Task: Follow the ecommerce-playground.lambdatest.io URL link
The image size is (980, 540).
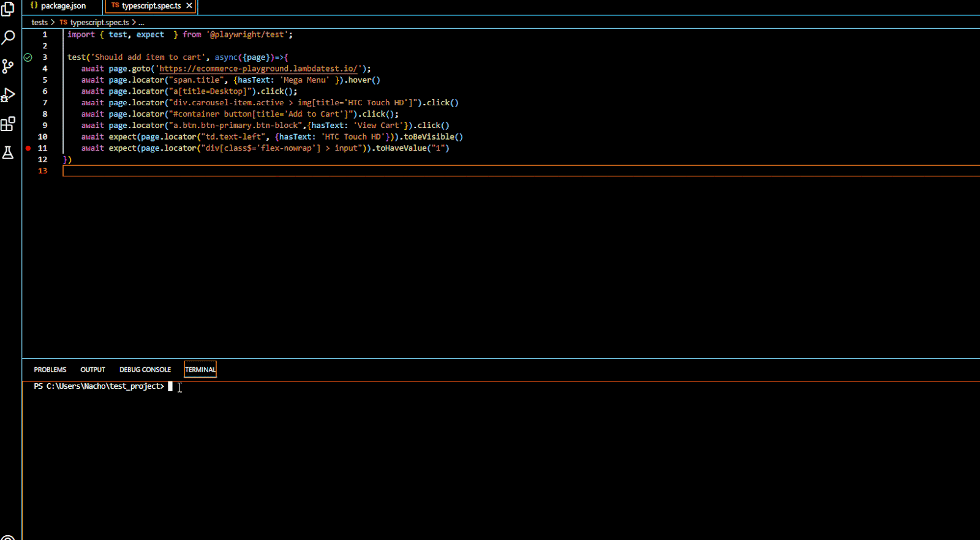Action: pos(258,69)
